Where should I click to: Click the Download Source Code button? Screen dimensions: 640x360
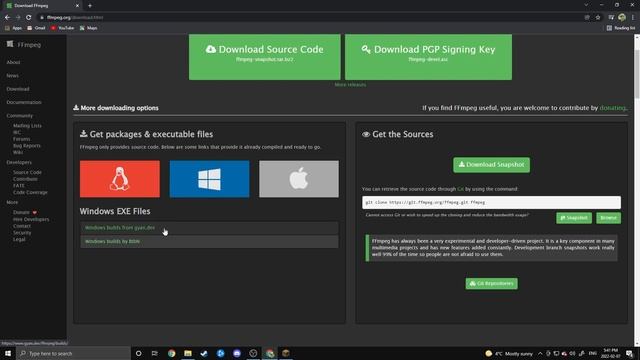pyautogui.click(x=264, y=57)
